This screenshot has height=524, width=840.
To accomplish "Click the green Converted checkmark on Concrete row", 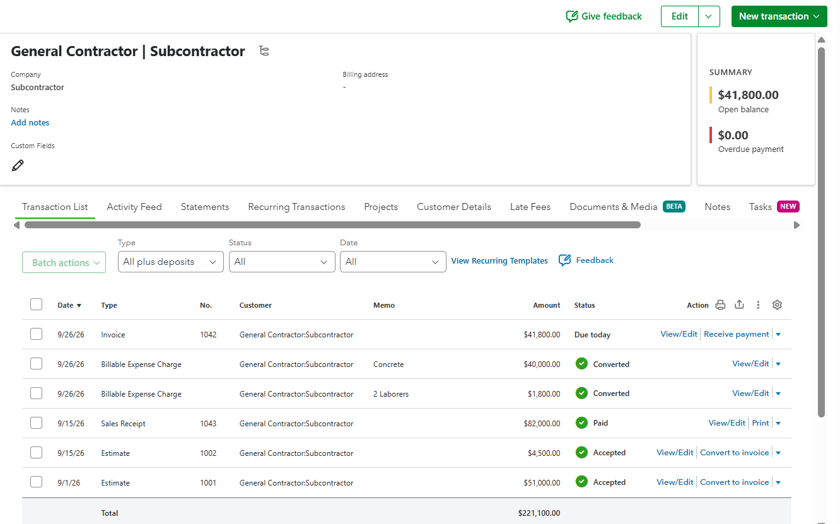I will coord(581,364).
